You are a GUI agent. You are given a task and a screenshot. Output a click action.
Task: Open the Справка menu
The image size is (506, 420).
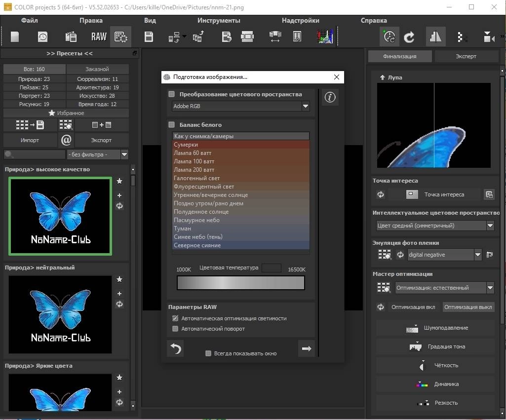click(374, 20)
